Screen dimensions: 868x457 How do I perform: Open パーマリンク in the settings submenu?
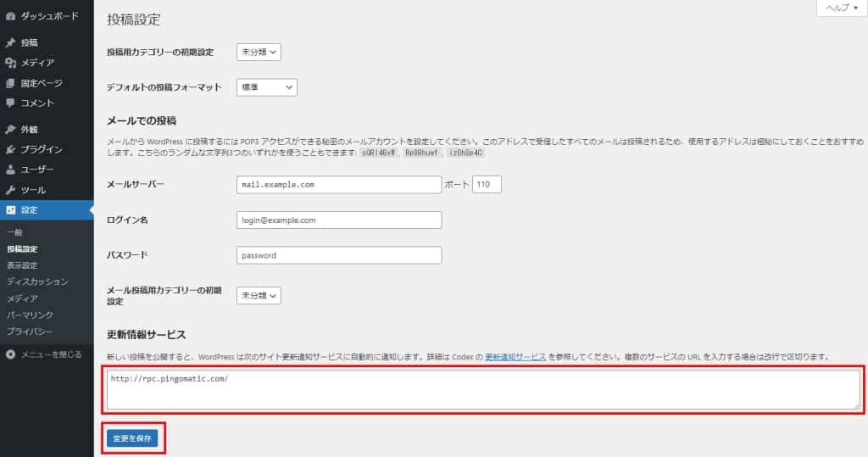point(30,315)
